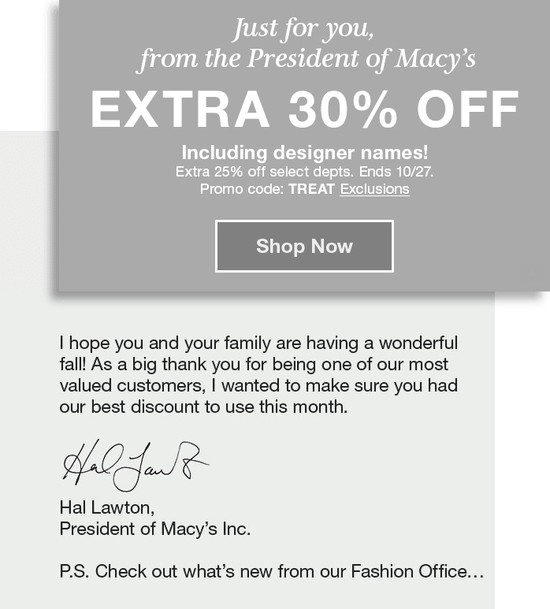The height and width of the screenshot is (609, 550).
Task: Click 'from the President of Macy's' heading
Action: pos(307,59)
